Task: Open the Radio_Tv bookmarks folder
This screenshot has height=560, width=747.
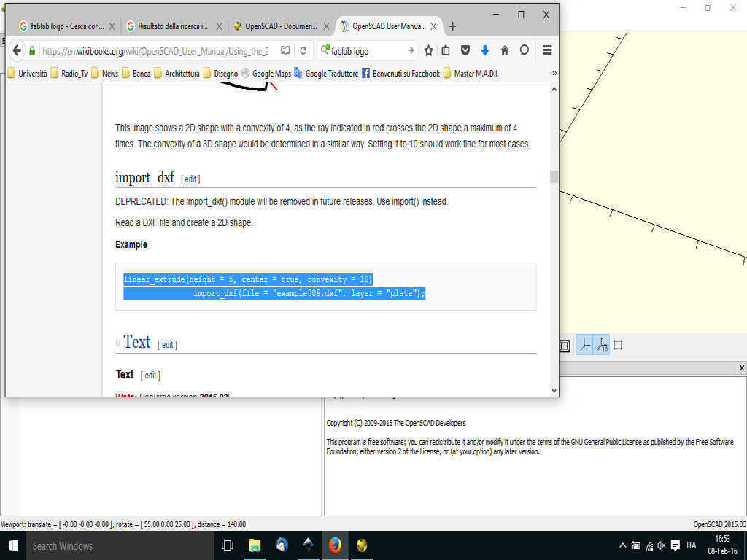Action: coord(69,74)
